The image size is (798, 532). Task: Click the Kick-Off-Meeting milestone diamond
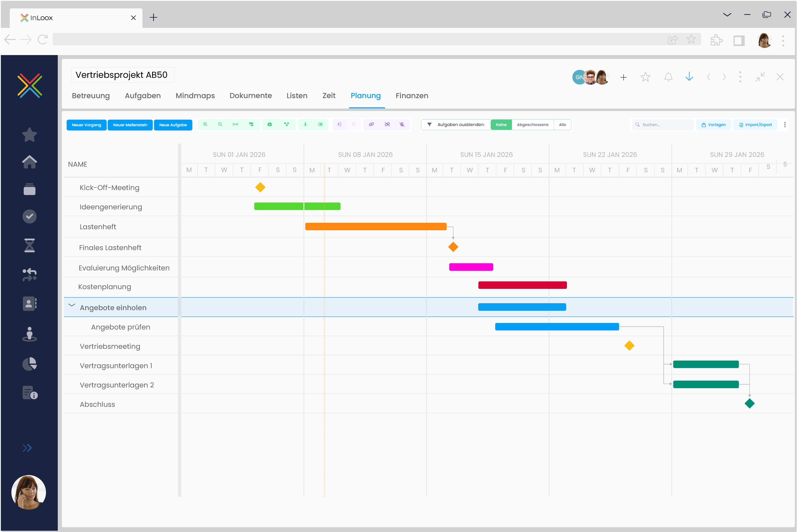[x=260, y=187]
